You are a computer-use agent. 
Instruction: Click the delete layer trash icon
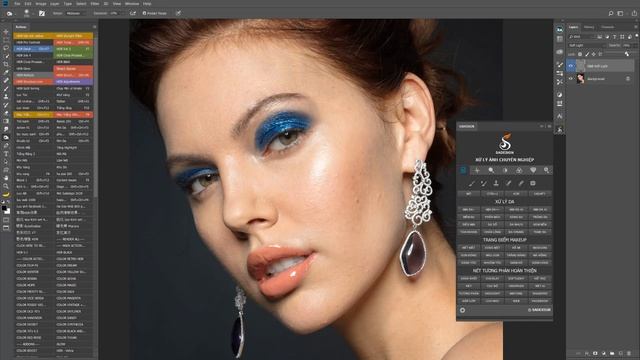point(629,353)
